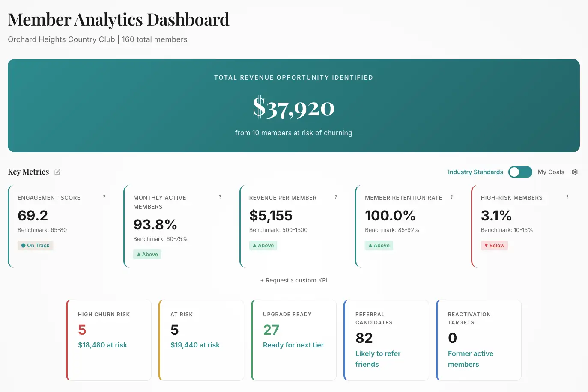Click the Member Retention Rate help icon
The image size is (588, 392).
[x=451, y=197]
